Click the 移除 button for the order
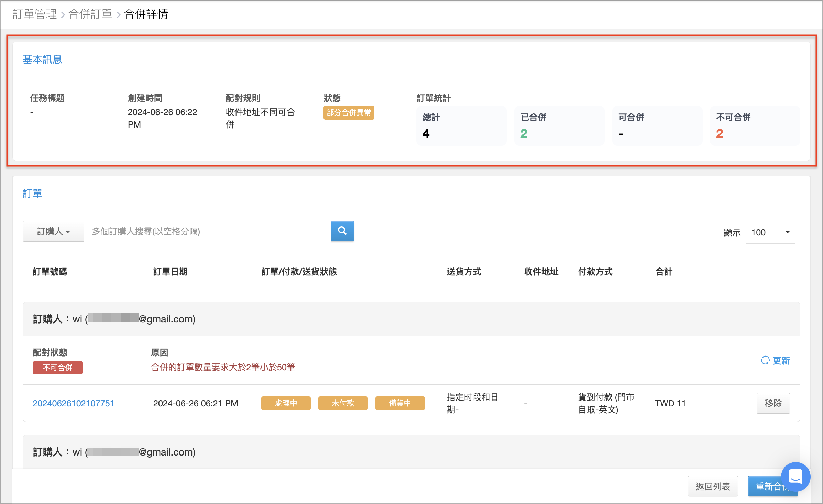 tap(773, 403)
